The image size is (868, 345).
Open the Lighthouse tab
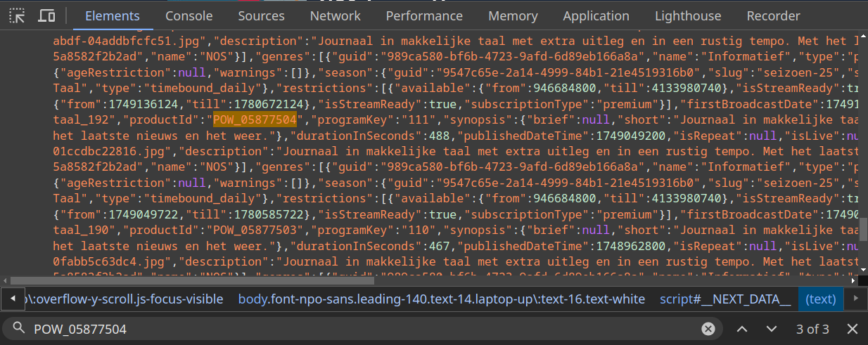688,15
